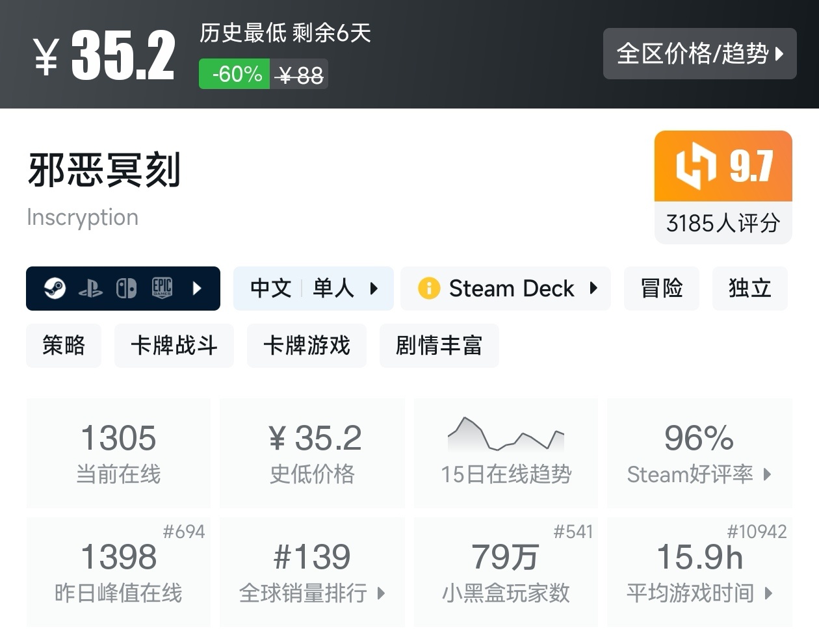Click the PlayStation platform icon

click(90, 289)
